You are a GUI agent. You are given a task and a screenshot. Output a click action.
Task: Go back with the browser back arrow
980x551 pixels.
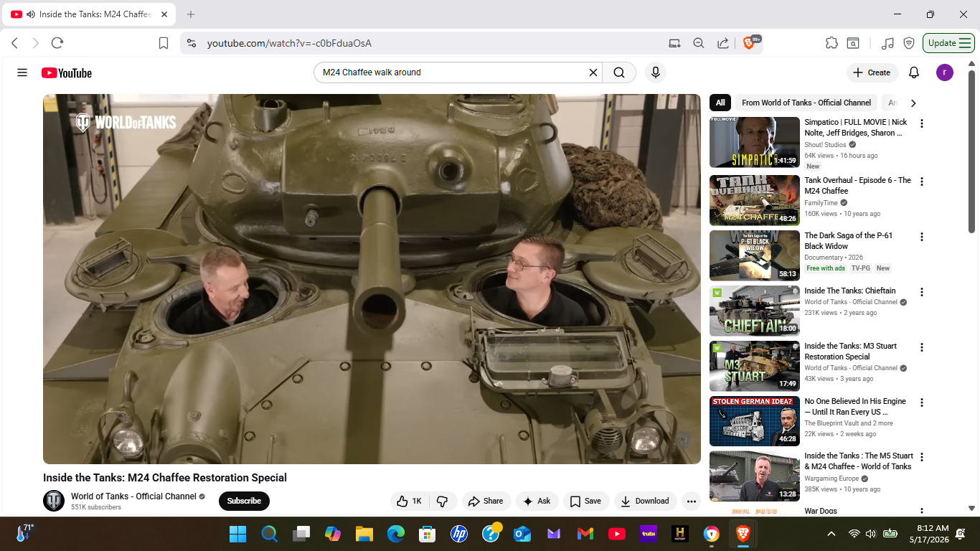[14, 43]
